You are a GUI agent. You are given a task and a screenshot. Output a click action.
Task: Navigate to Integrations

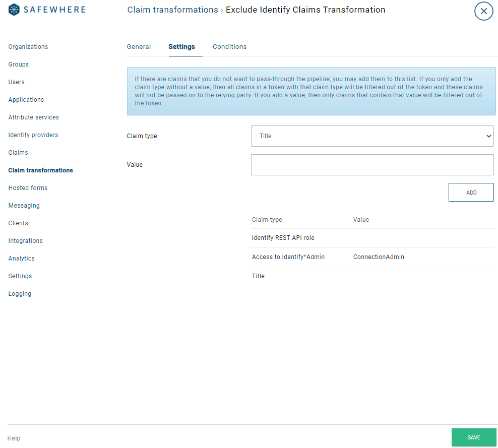(25, 241)
